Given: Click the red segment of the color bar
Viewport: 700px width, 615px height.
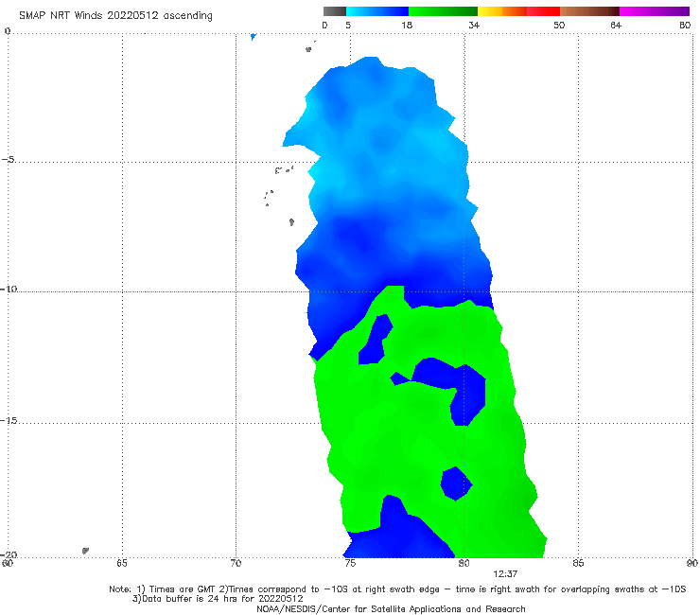Looking at the screenshot, I should [543, 11].
